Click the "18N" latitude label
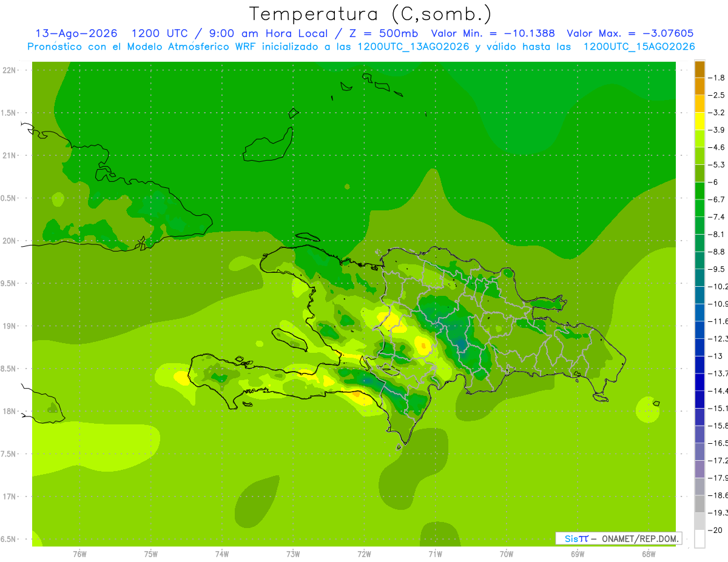Screen dimensions: 728x562 (10, 412)
